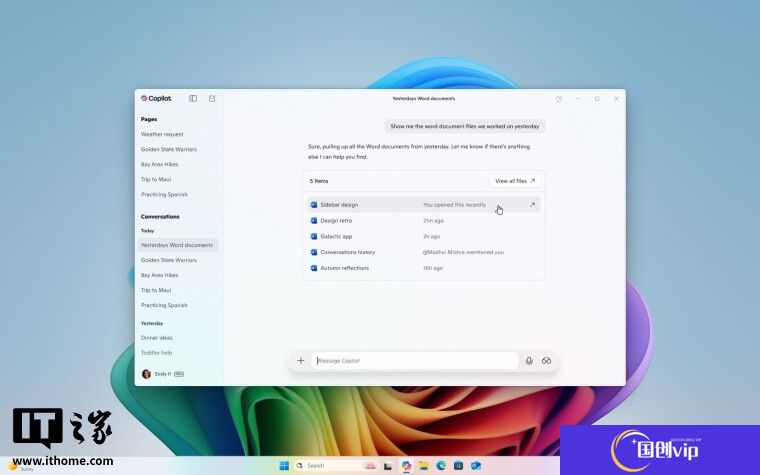Click Emily R. profile avatar

pos(146,374)
